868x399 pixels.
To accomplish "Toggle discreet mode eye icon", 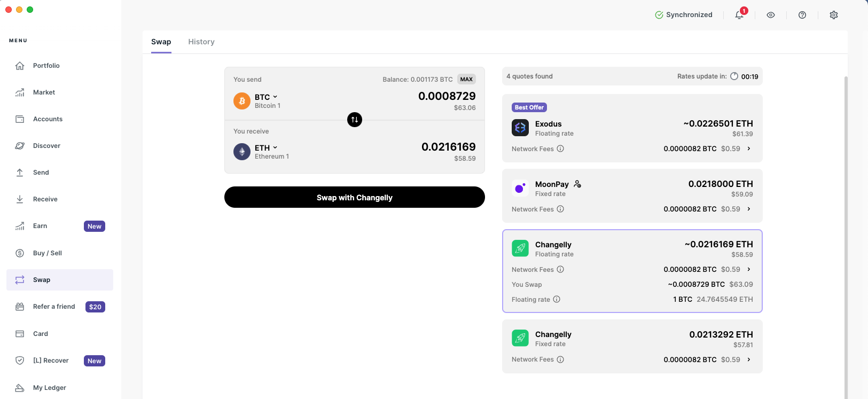I will click(771, 15).
